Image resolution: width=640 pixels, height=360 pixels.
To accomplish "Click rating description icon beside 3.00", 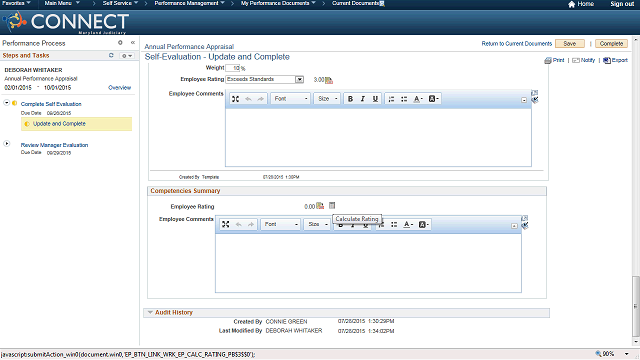I will click(329, 80).
